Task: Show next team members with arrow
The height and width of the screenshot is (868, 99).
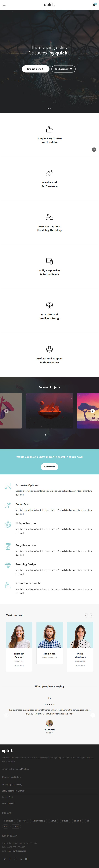Action: (91, 616)
